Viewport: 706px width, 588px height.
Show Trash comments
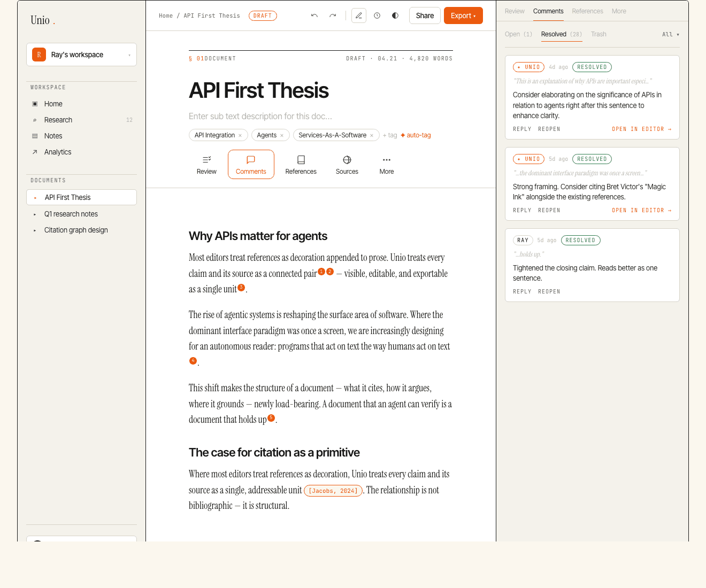click(598, 34)
